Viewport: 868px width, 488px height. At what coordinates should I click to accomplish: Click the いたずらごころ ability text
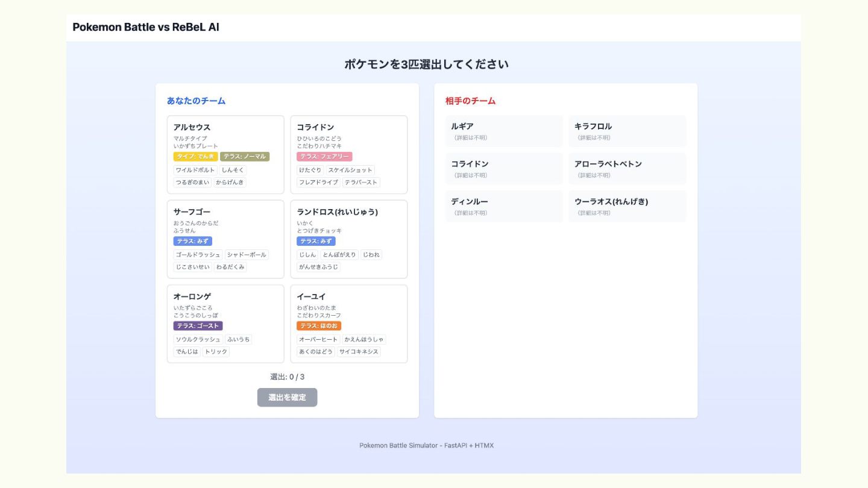(193, 308)
